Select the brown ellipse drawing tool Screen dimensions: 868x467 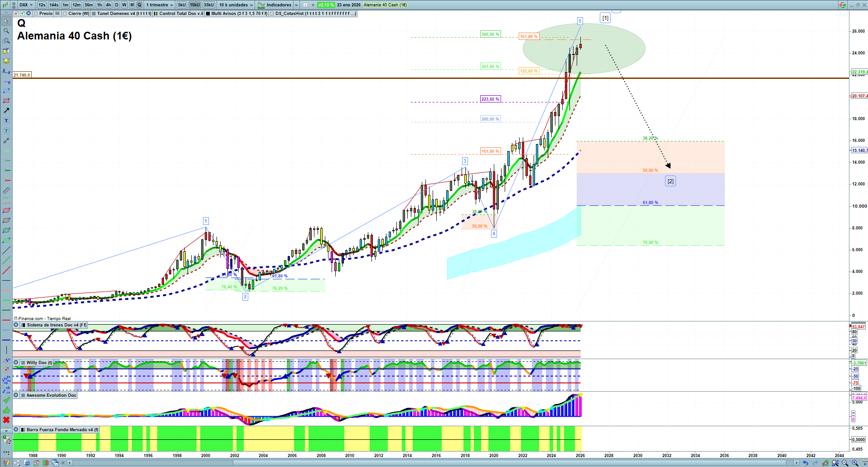[6, 220]
